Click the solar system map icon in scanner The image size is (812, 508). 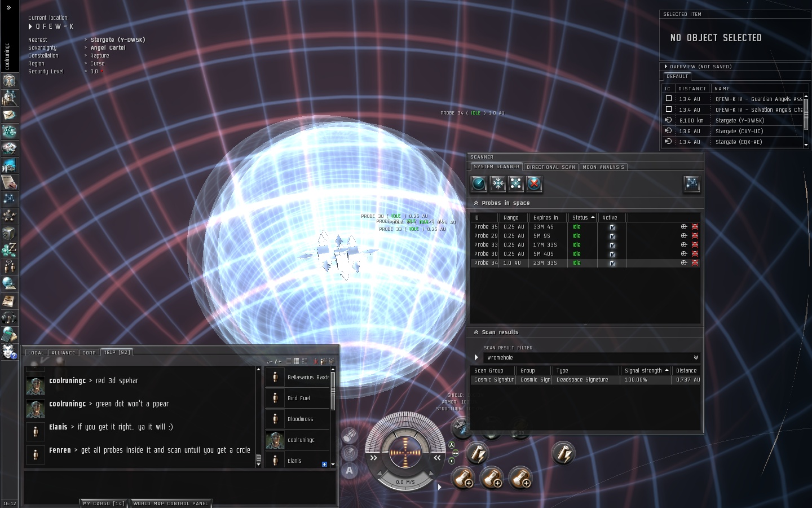pyautogui.click(x=691, y=183)
